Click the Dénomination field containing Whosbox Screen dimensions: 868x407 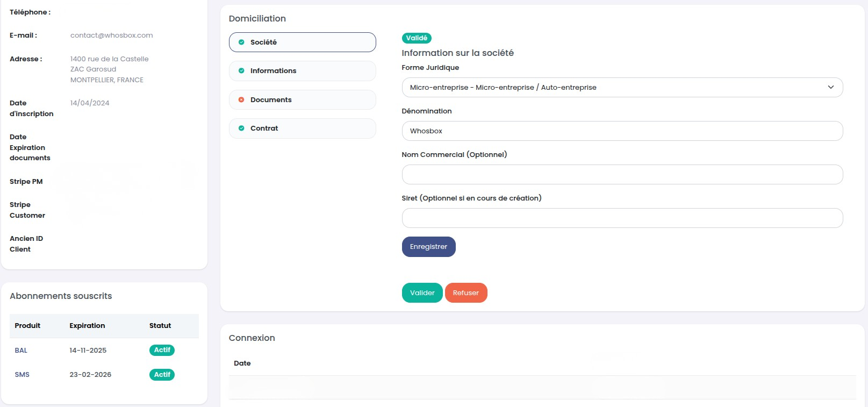pyautogui.click(x=622, y=131)
